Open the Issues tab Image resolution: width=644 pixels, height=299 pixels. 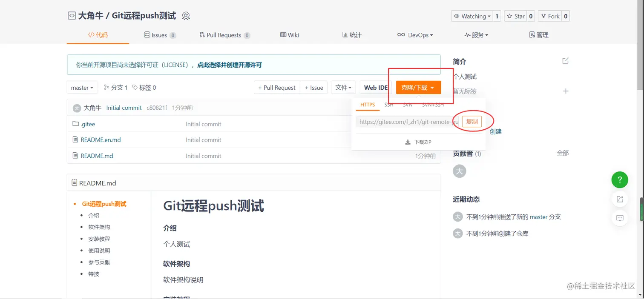[x=160, y=35]
